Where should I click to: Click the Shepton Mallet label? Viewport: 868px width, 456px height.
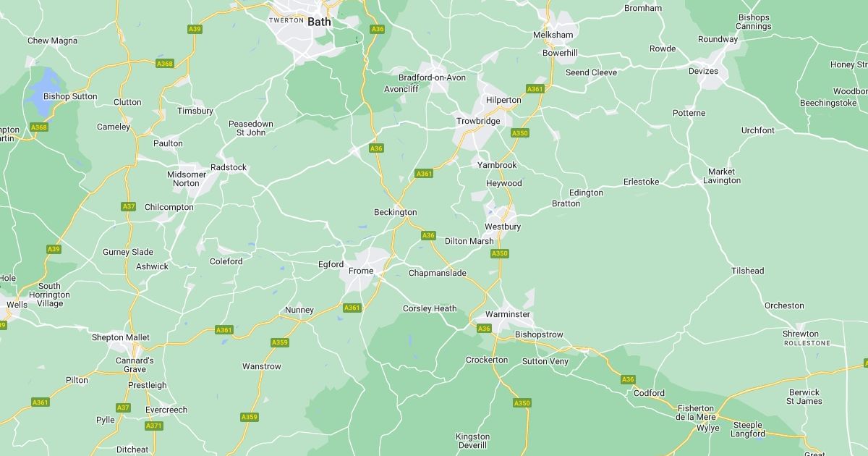coord(121,337)
